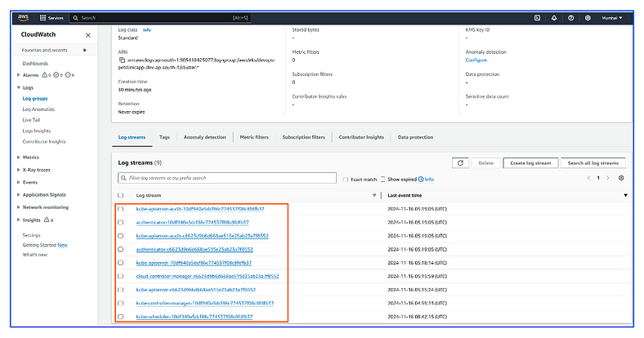The image size is (644, 338).
Task: Open the help question mark icon
Action: pos(571,18)
